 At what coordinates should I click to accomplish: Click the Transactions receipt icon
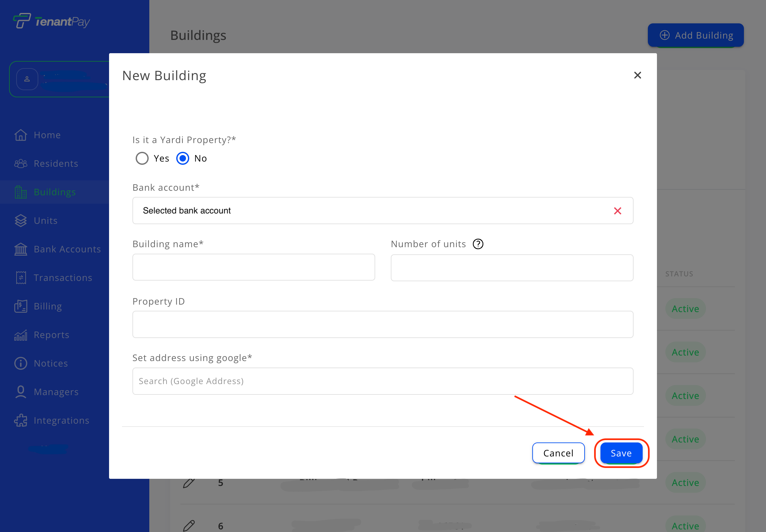point(21,278)
